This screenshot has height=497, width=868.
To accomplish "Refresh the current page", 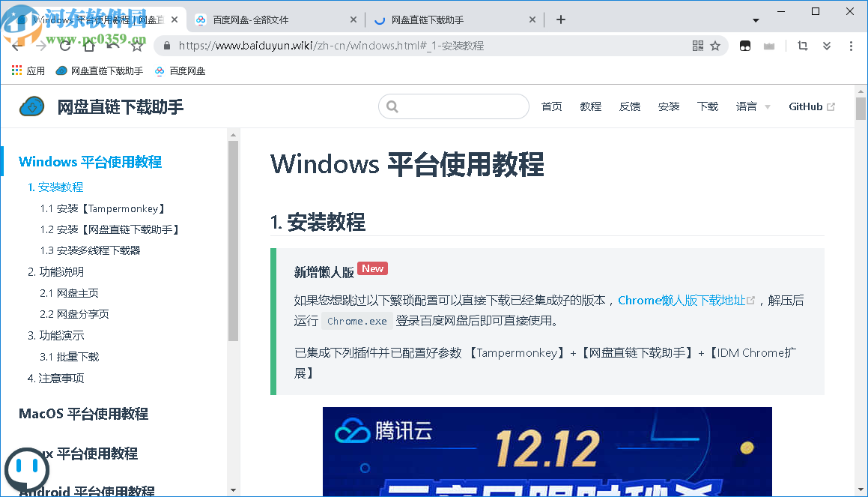I will pyautogui.click(x=64, y=46).
